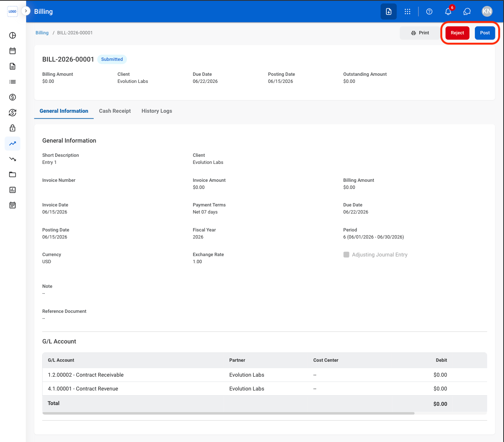Select the General Information tab
This screenshot has width=504, height=442.
click(x=64, y=111)
